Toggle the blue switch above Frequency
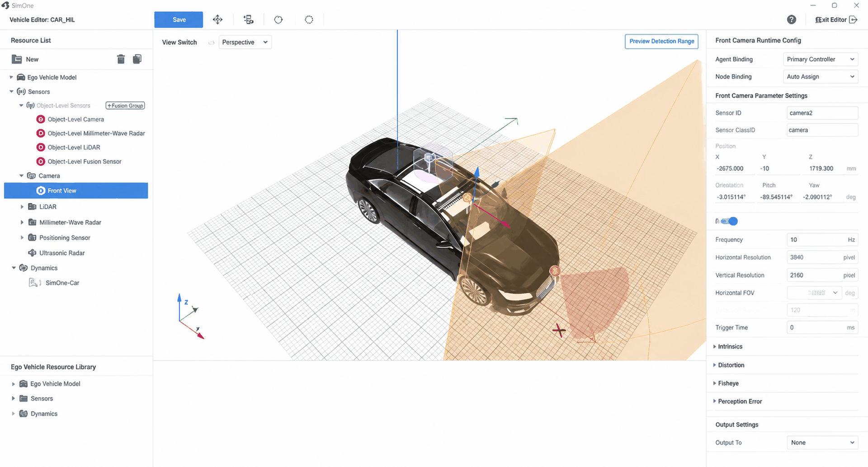The image size is (868, 467). point(730,221)
